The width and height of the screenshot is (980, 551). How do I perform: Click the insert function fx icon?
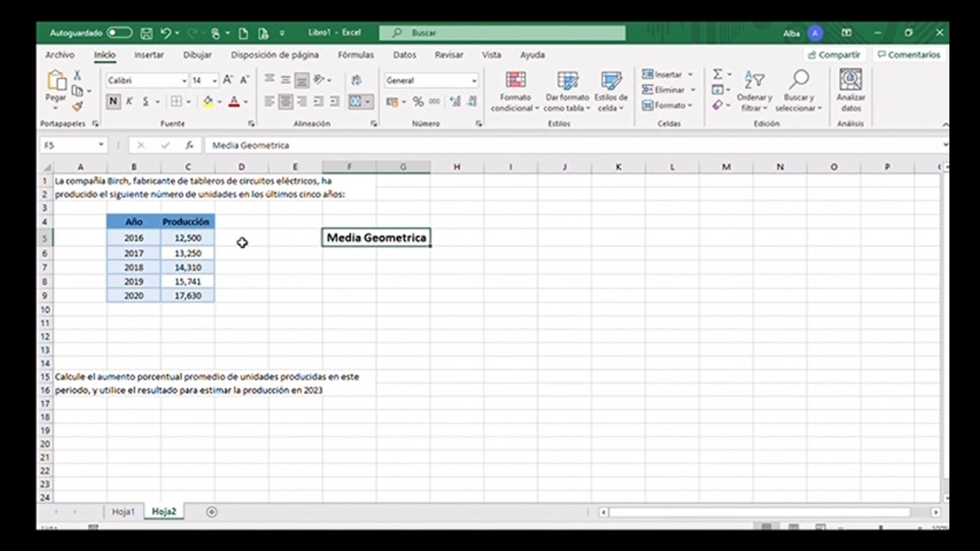tap(189, 145)
